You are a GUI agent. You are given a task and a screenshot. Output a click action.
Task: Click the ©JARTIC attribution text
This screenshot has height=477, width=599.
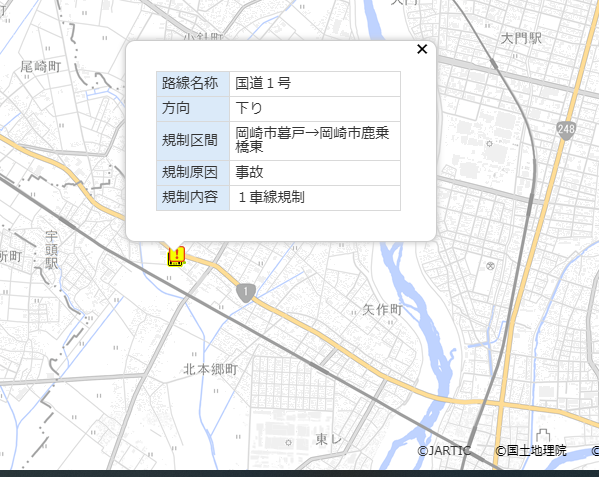(x=444, y=451)
